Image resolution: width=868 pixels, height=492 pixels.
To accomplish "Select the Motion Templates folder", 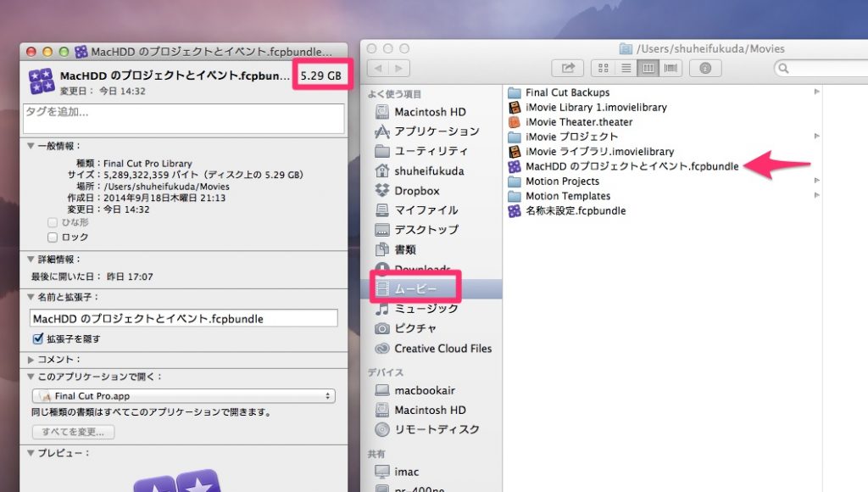I will [x=559, y=196].
